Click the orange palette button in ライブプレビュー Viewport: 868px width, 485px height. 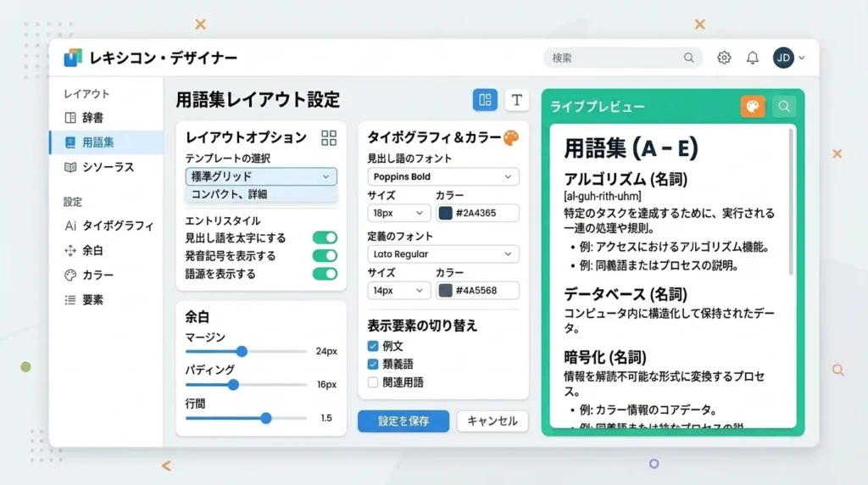pyautogui.click(x=753, y=106)
